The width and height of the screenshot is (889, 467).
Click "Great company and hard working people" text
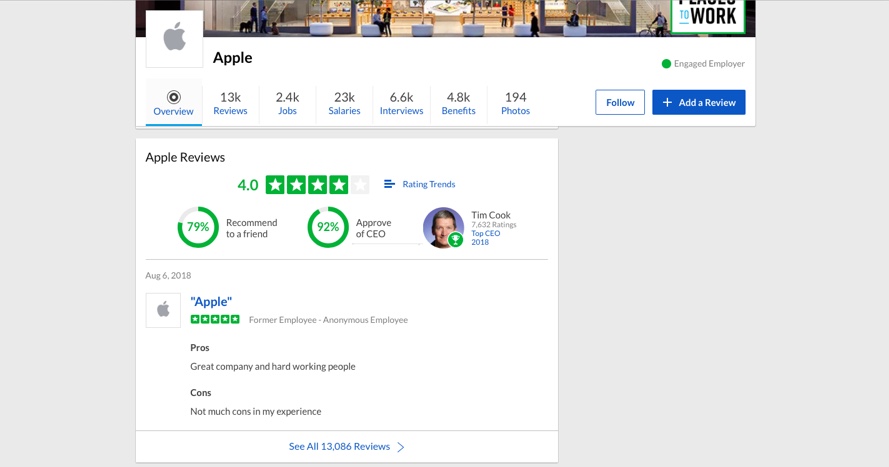click(x=273, y=366)
